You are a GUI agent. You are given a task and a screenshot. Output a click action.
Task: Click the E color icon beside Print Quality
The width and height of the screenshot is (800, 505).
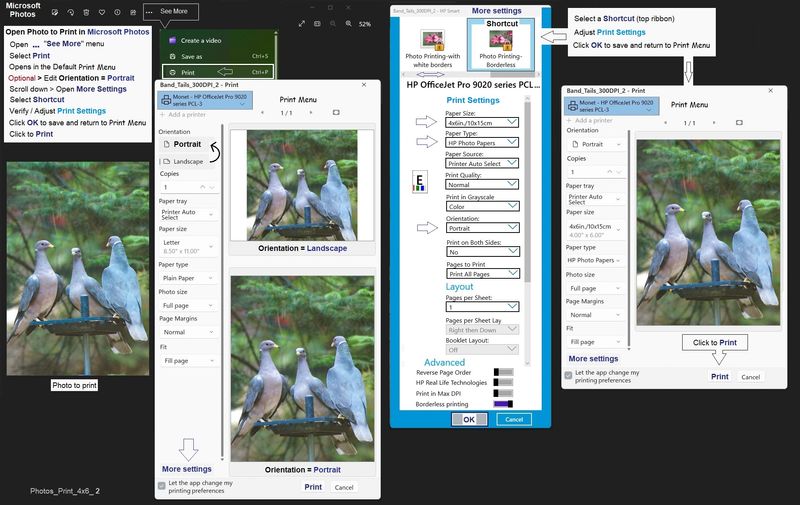coord(419,182)
